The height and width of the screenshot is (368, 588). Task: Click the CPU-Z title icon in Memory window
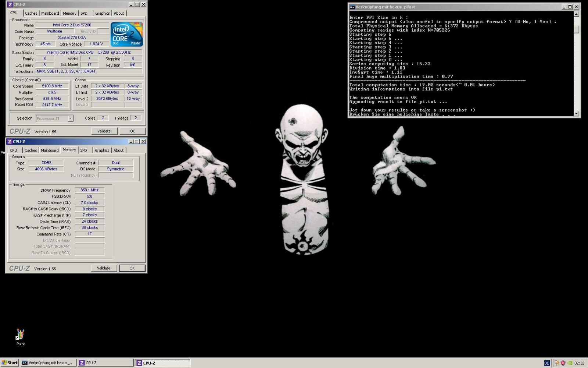(10, 141)
